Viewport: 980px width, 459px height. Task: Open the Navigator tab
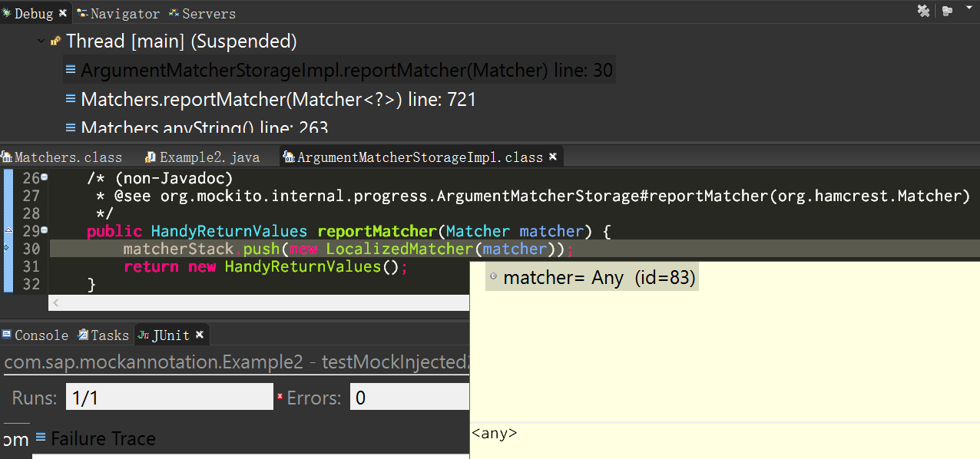click(x=118, y=14)
